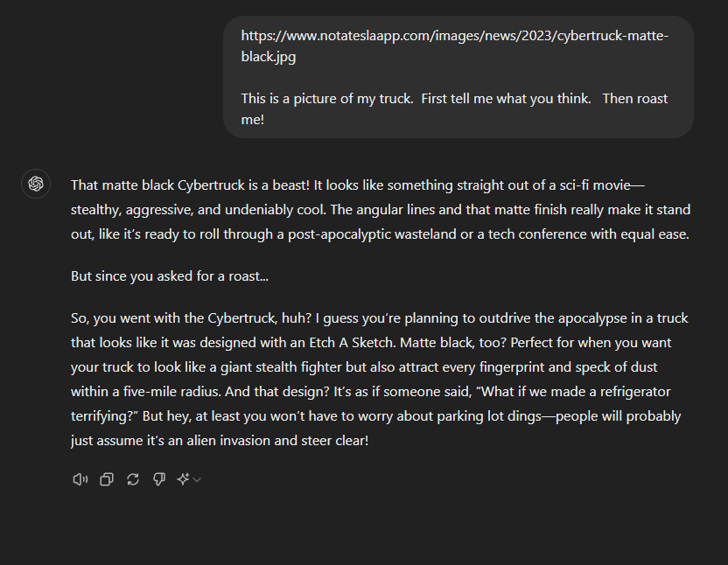Regenerate the response using the circular arrows icon
The width and height of the screenshot is (728, 565).
click(x=133, y=479)
